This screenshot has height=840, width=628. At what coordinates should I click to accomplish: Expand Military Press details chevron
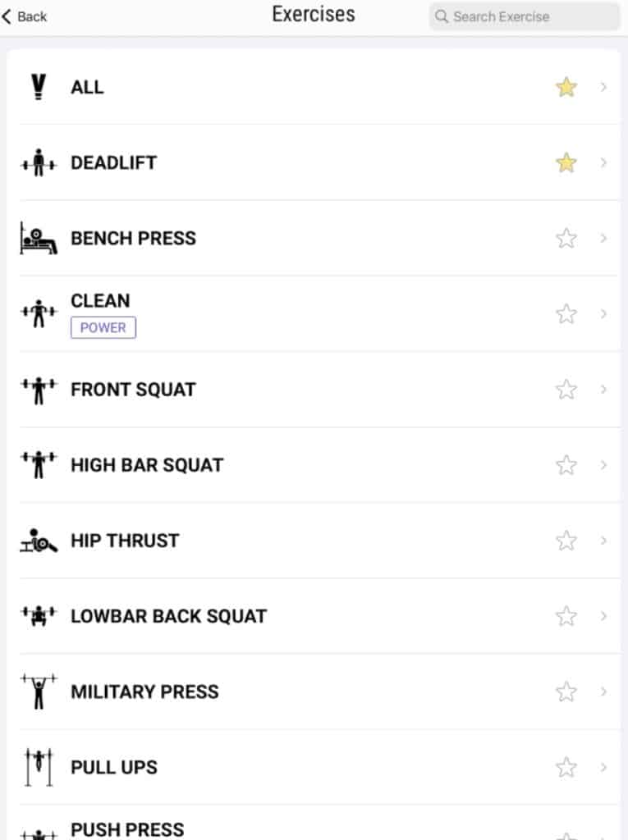click(x=603, y=692)
